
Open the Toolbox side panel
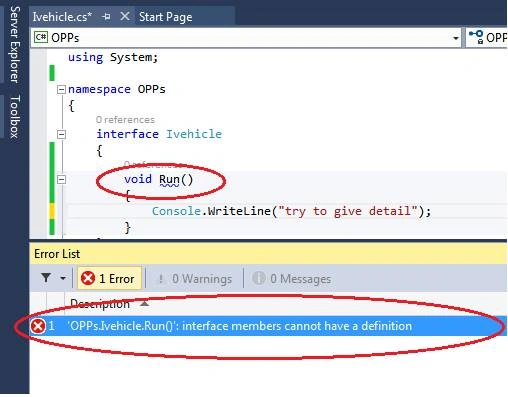[x=15, y=117]
